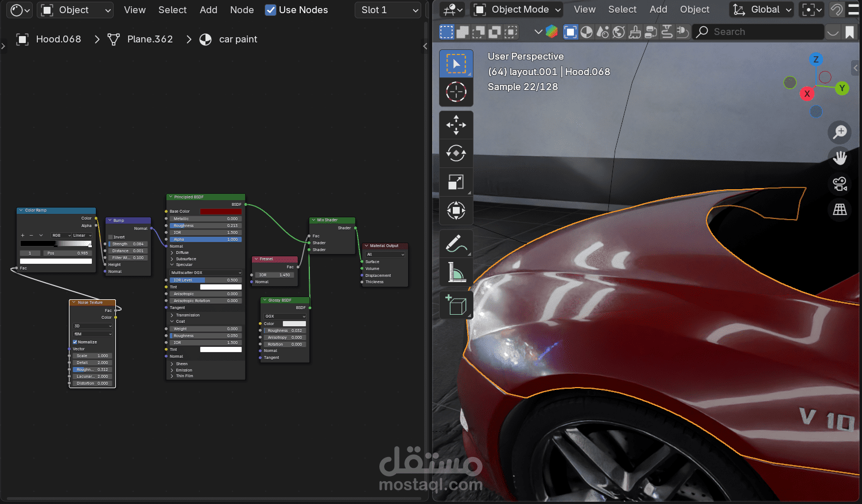Toggle camera view in viewport
The height and width of the screenshot is (504, 862).
(840, 184)
